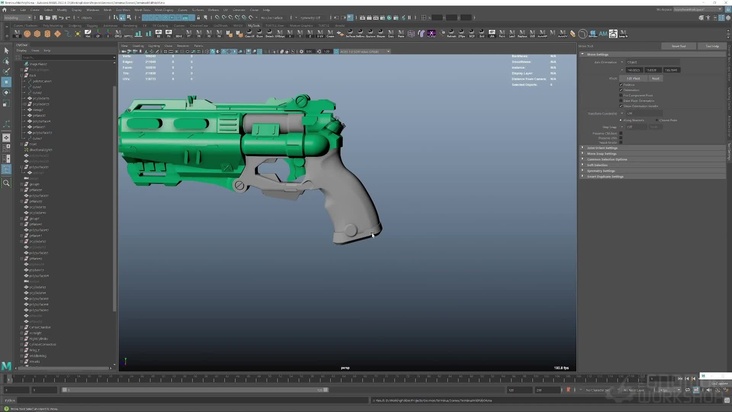
Task: Enable Preserve UVs checkbox
Action: (x=621, y=138)
